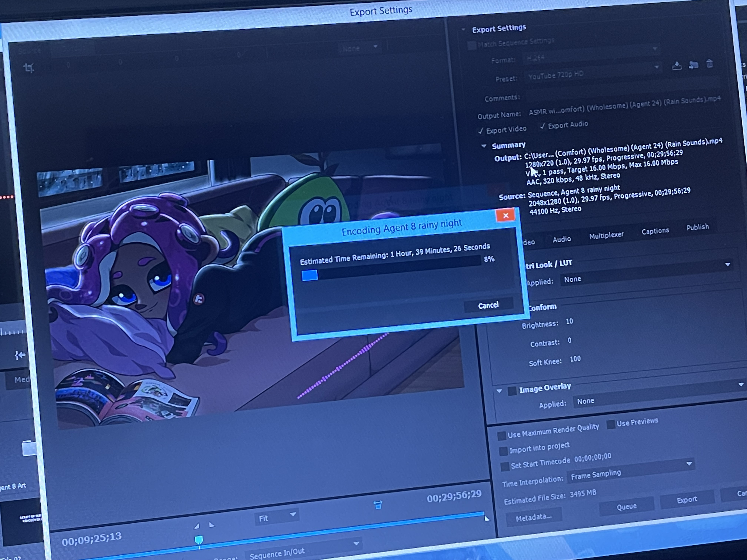
Task: Check the Use Previews checkbox
Action: click(x=611, y=425)
